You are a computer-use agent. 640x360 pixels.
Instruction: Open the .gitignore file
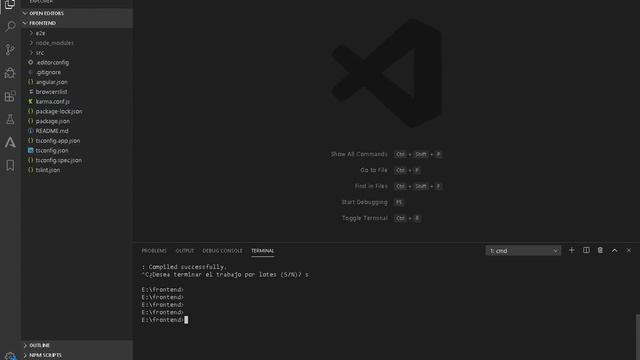coord(77,72)
